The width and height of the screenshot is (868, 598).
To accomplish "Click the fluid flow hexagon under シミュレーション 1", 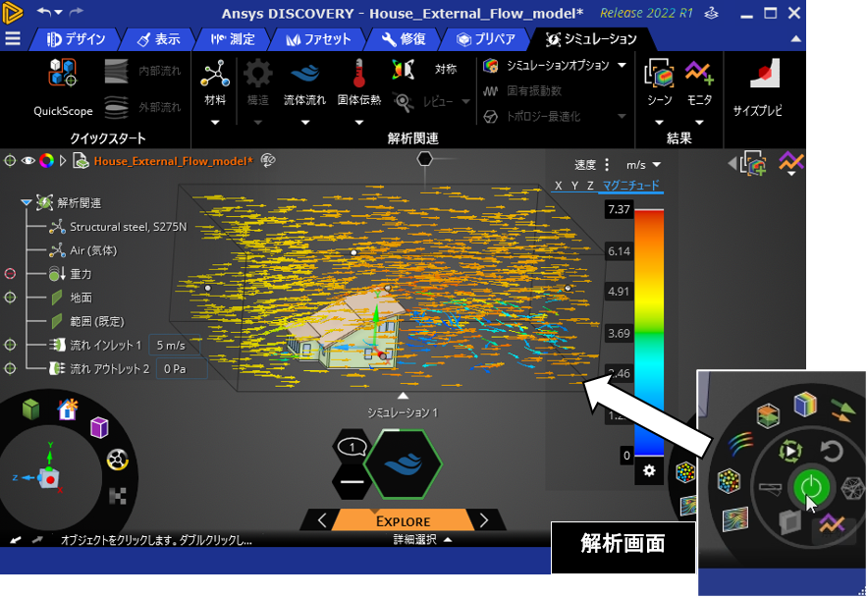I will coord(403,464).
